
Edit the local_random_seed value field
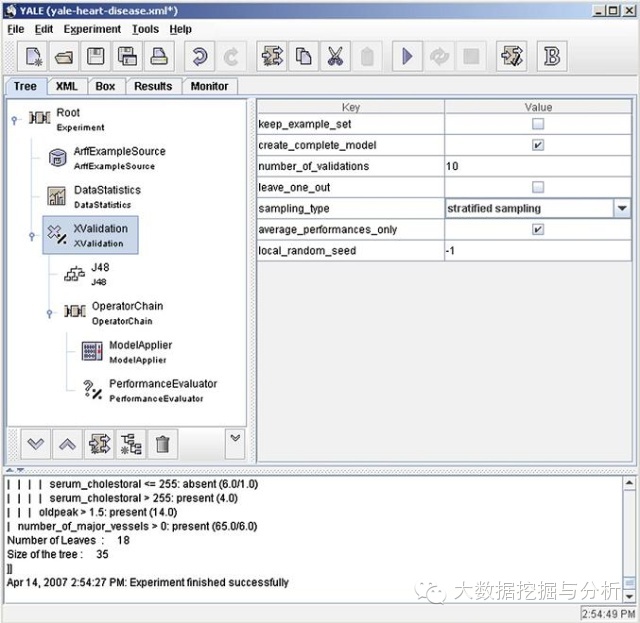(538, 251)
